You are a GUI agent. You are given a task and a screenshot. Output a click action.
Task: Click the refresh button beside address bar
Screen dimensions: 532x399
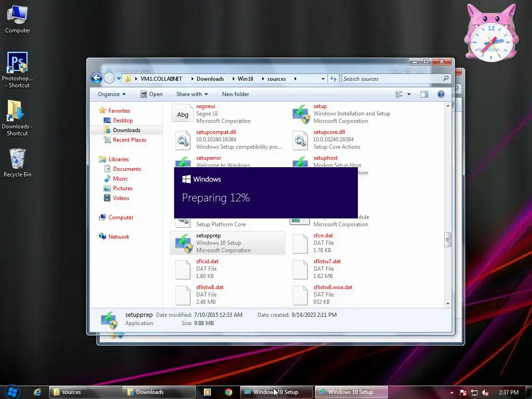point(333,79)
